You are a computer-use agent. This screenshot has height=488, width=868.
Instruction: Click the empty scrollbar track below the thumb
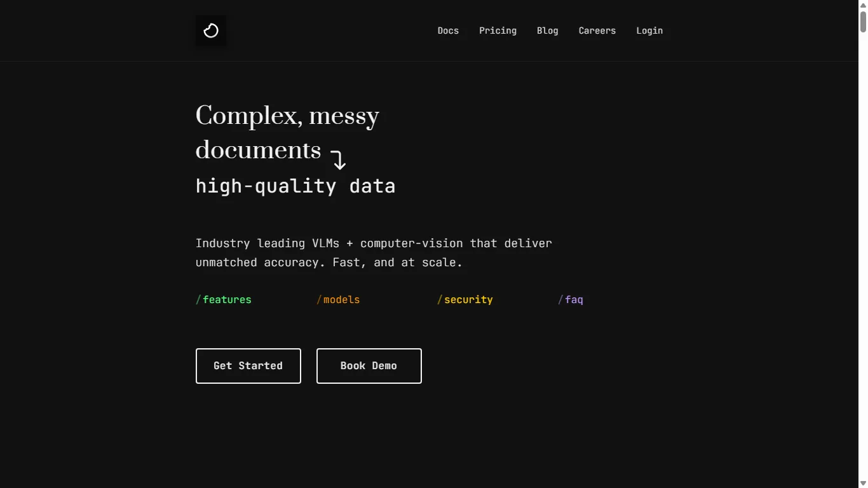coord(863,254)
